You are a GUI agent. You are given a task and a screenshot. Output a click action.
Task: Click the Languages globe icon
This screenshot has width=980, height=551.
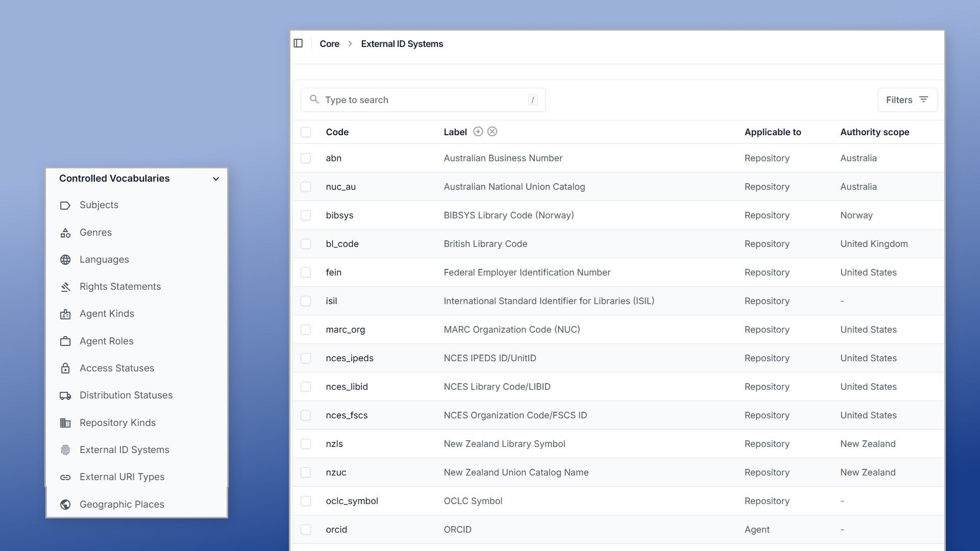click(65, 260)
